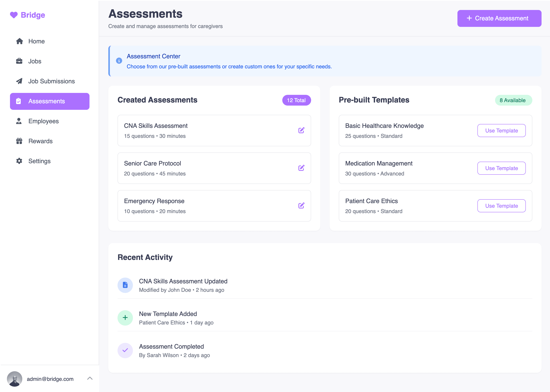
Task: Open editor for Emergency Response assessment
Action: tap(301, 206)
